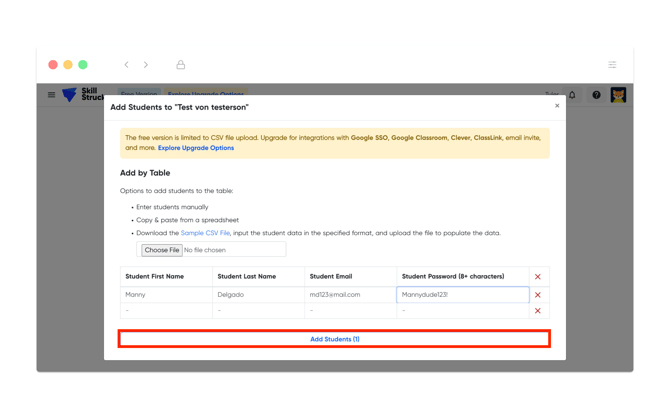Image resolution: width=670 pixels, height=418 pixels.
Task: Open the browser menu at top right
Action: click(x=612, y=65)
